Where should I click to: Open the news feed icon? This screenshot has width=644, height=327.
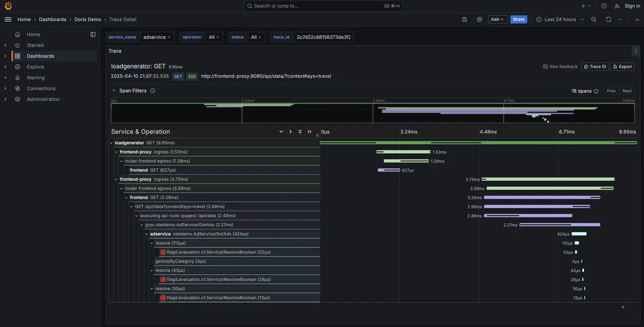617,6
